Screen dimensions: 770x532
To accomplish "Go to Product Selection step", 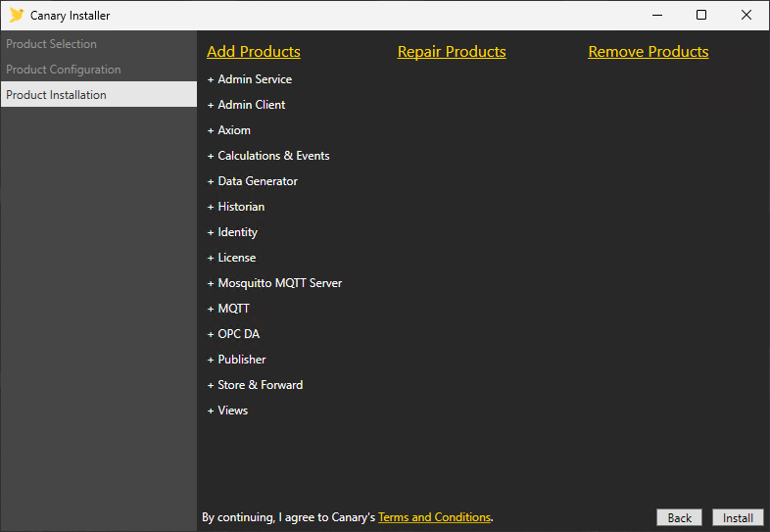I will [x=52, y=44].
